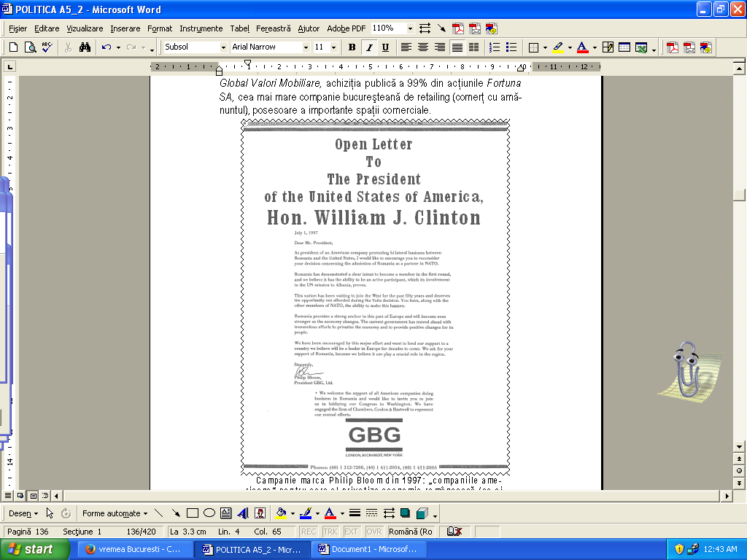The height and width of the screenshot is (560, 747).
Task: Open the Inserare menu
Action: pyautogui.click(x=125, y=28)
